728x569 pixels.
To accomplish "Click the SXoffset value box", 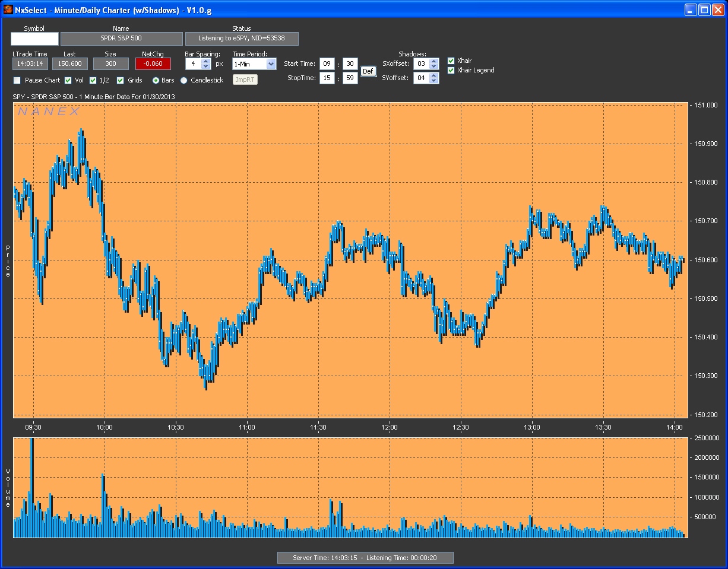I will pos(421,63).
